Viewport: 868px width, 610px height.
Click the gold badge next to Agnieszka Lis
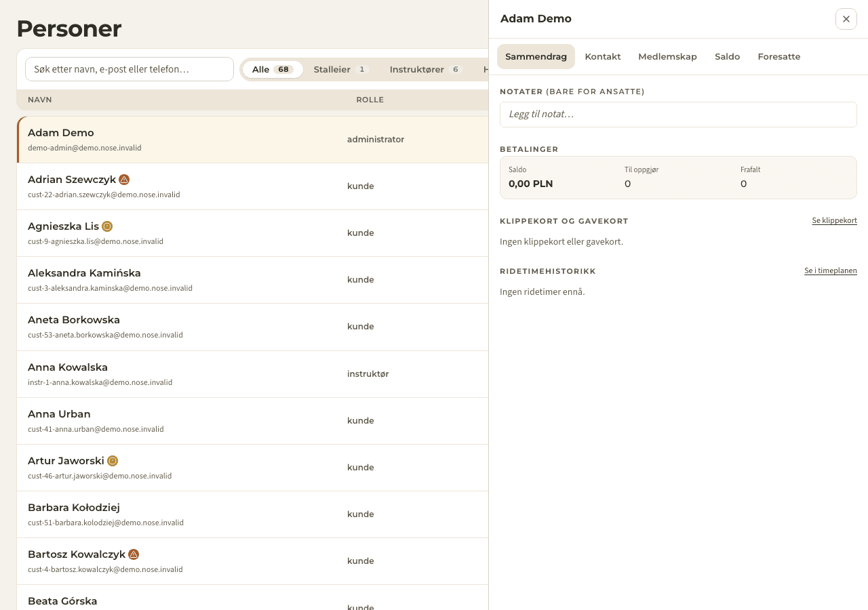(x=107, y=226)
